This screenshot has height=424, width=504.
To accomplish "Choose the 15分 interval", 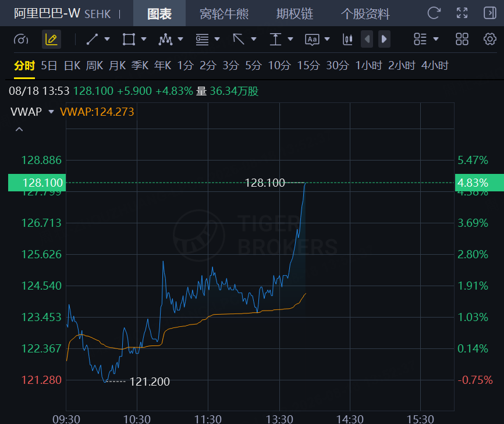I will click(x=308, y=66).
